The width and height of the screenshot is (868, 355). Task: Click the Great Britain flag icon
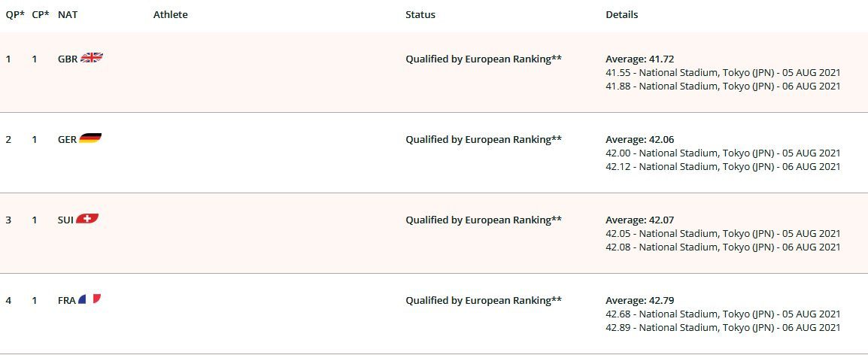(x=91, y=58)
